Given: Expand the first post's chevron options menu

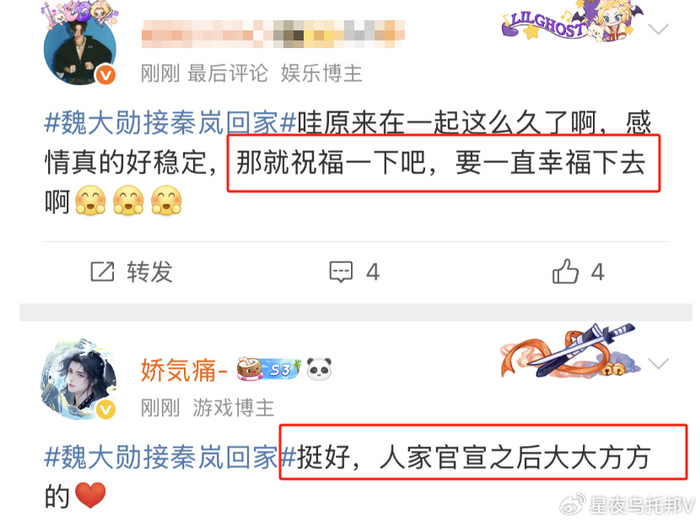Looking at the screenshot, I should click(x=658, y=29).
